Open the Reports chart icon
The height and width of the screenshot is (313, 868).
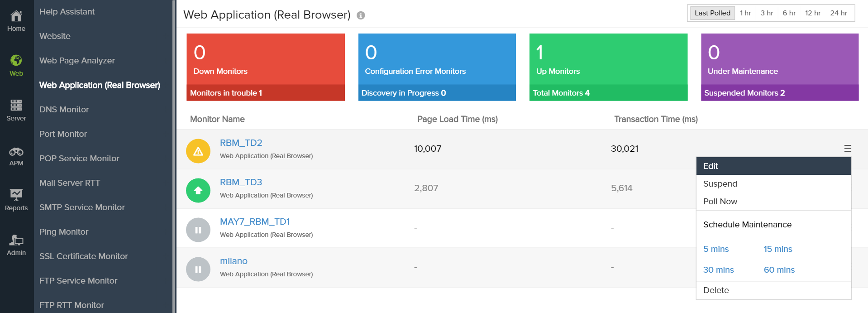(x=16, y=195)
